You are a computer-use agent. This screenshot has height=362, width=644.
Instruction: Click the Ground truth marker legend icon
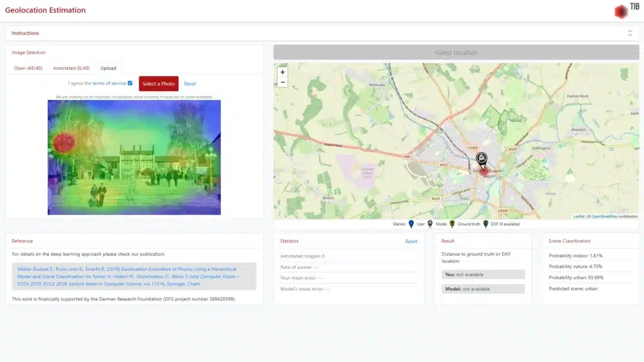(x=452, y=224)
